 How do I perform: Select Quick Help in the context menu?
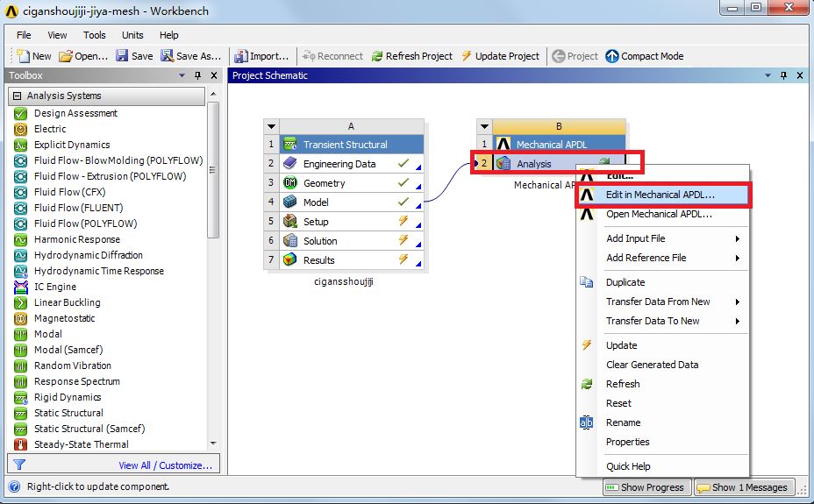click(663, 466)
